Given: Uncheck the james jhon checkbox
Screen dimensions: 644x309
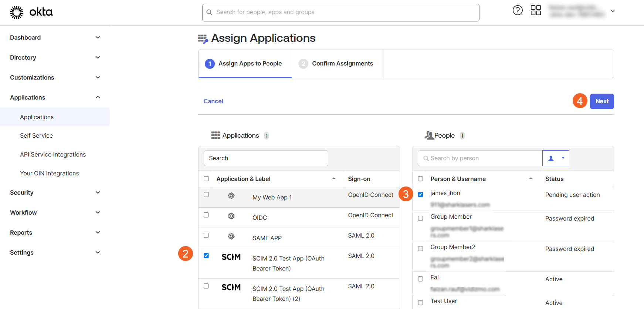Looking at the screenshot, I should point(420,195).
